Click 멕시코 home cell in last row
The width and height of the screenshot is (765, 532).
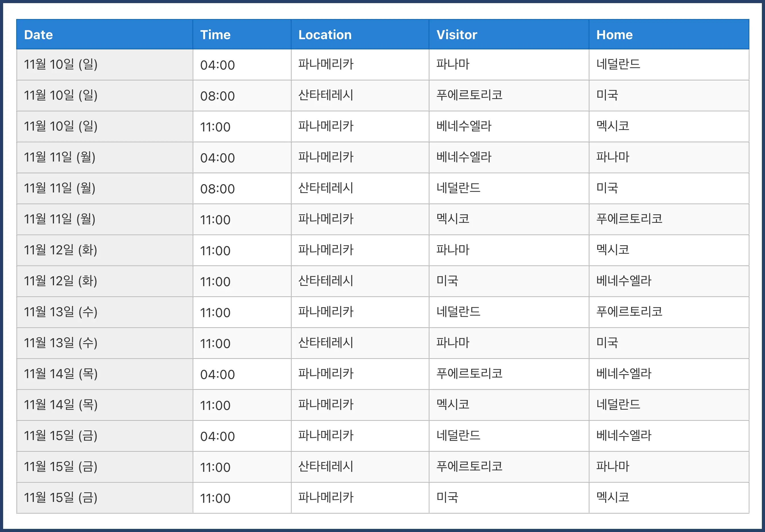pyautogui.click(x=613, y=498)
